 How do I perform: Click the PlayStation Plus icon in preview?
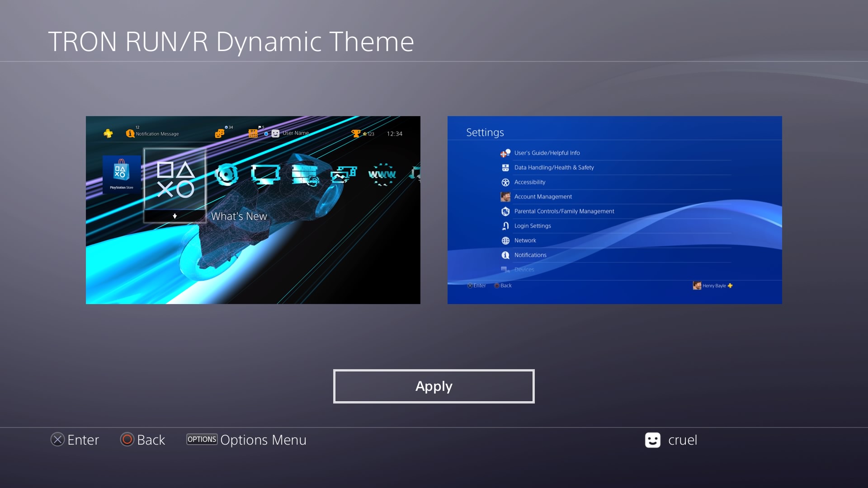click(x=108, y=133)
